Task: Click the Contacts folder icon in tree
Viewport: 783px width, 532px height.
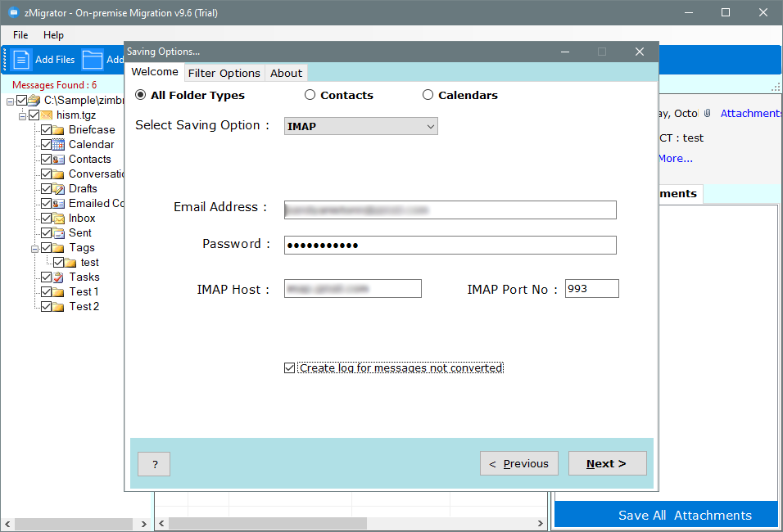Action: point(59,160)
